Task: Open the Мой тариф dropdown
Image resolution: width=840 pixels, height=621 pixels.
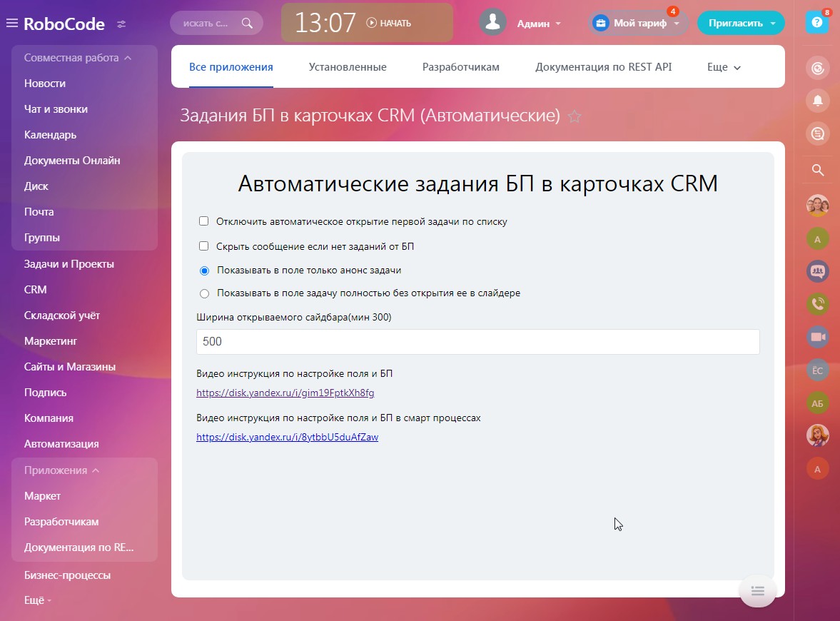Action: coord(639,23)
